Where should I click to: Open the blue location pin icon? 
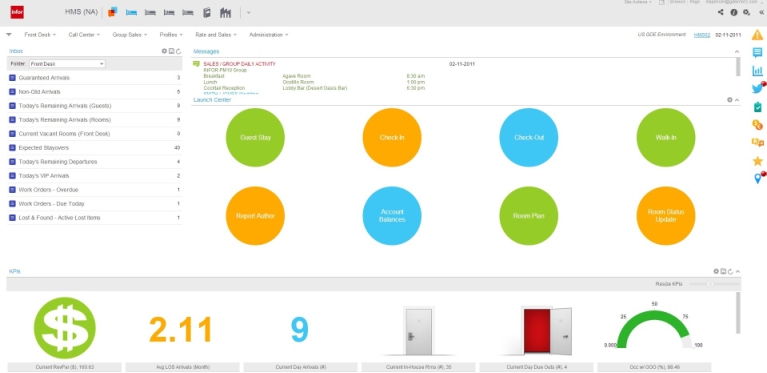[x=758, y=178]
